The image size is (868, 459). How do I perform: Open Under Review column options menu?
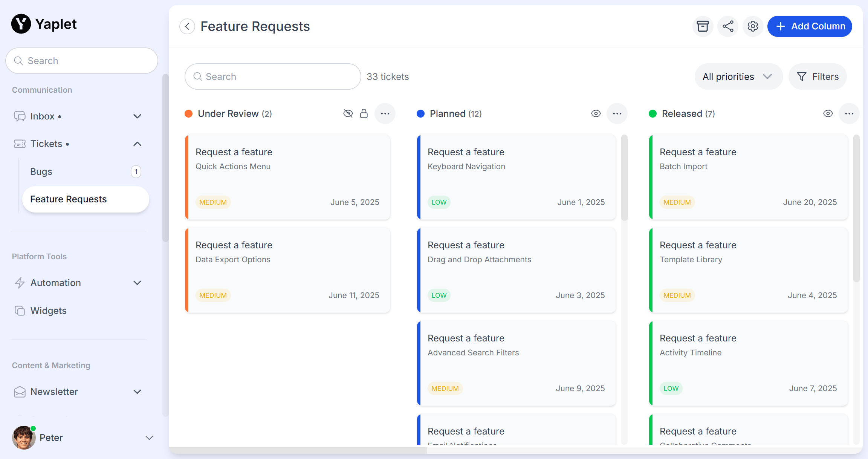click(385, 113)
